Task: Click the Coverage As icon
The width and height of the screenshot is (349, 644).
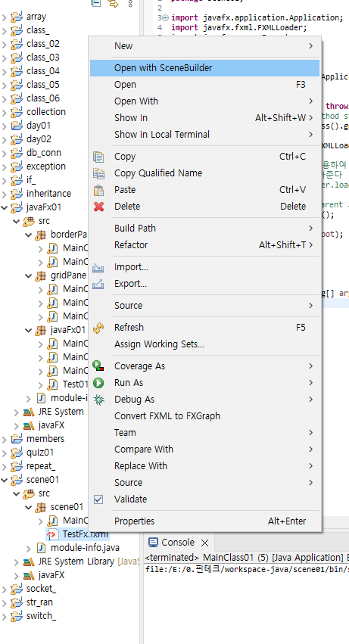Action: coord(98,366)
